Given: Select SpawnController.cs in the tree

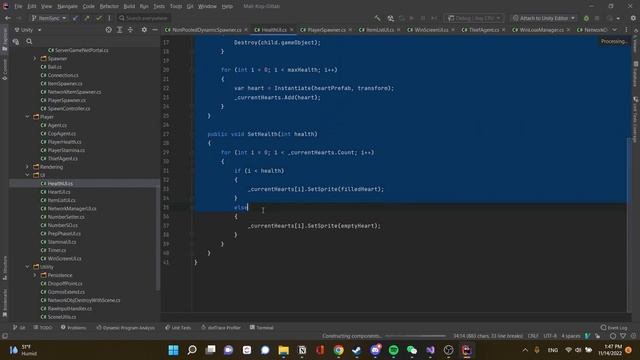Looking at the screenshot, I should pyautogui.click(x=65, y=109).
